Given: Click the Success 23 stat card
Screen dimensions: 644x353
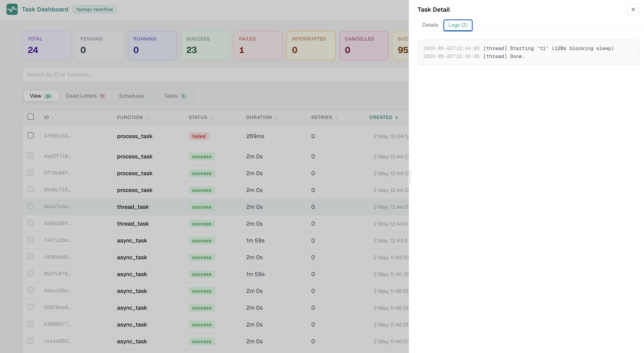Looking at the screenshot, I should [205, 45].
